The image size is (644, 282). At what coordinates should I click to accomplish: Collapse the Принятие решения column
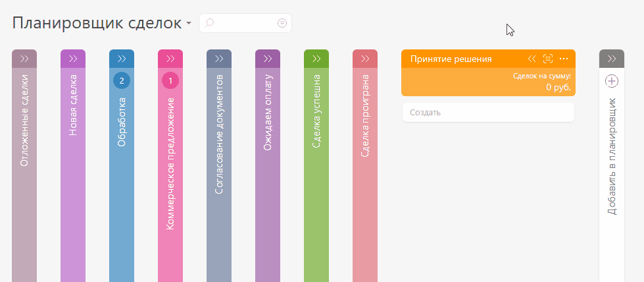(x=532, y=59)
